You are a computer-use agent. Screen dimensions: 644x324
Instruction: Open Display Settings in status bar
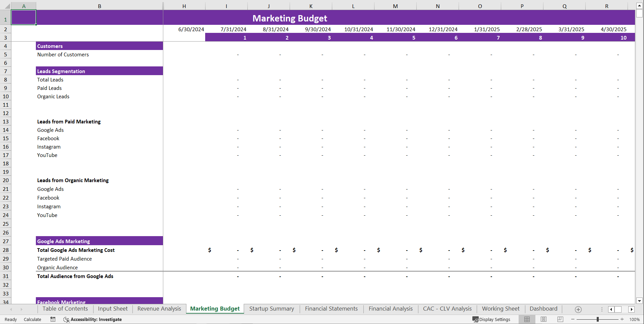(x=491, y=319)
